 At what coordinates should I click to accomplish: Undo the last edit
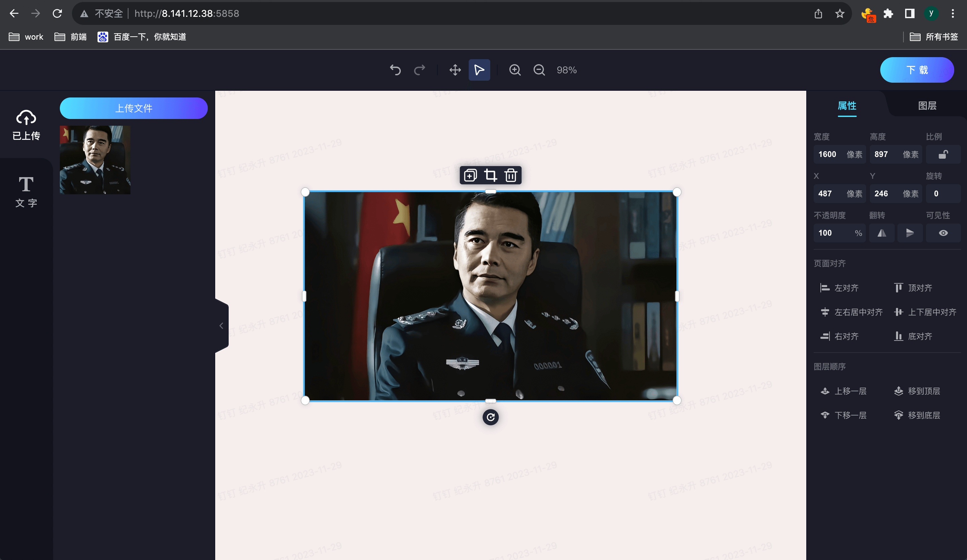[395, 70]
